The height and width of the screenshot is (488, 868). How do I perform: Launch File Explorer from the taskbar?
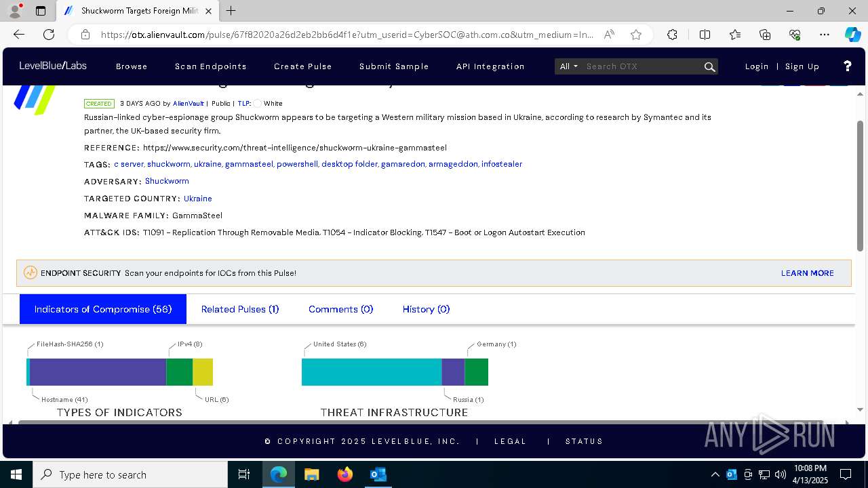311,474
